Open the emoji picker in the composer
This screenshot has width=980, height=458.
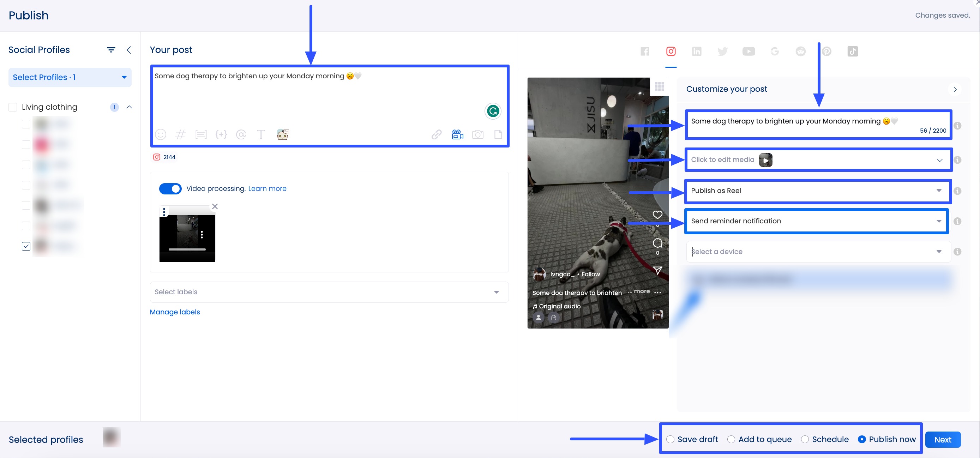[161, 134]
